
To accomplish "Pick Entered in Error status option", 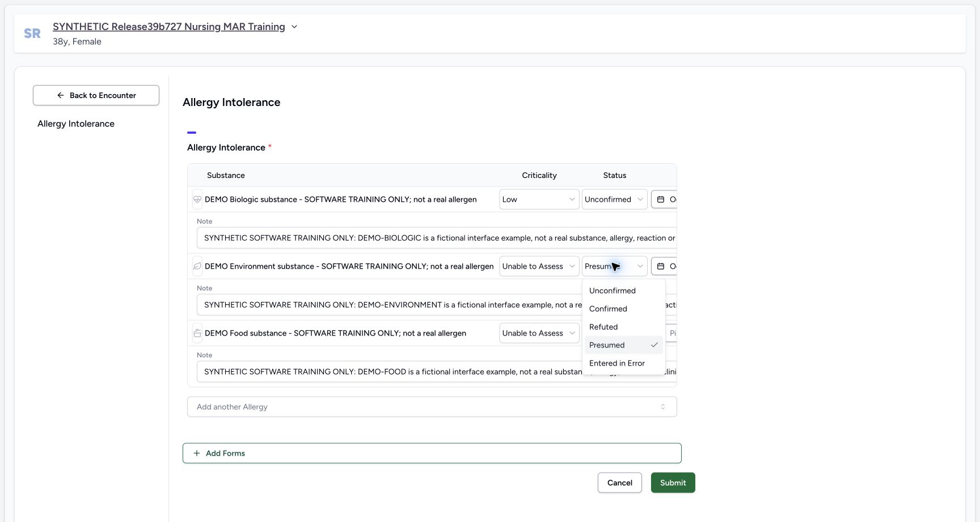I will (623, 363).
